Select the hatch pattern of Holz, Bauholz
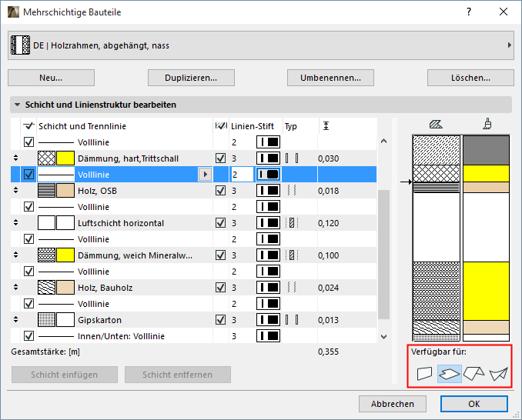The image size is (522, 420). click(46, 288)
